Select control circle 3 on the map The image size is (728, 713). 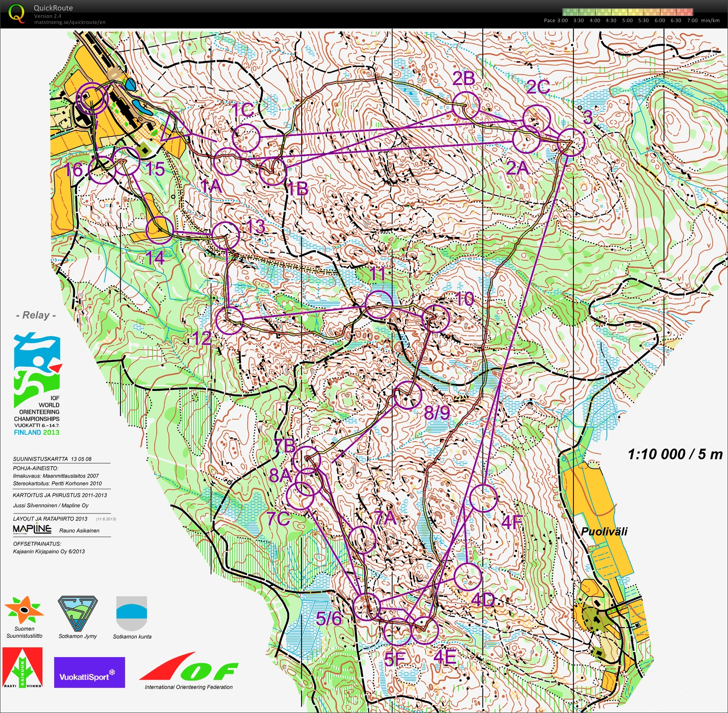[570, 142]
